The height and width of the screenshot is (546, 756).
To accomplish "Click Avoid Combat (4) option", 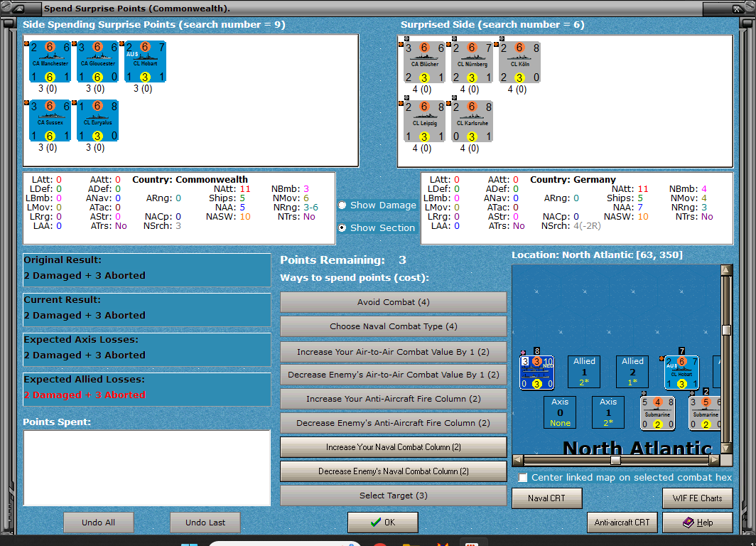I will pyautogui.click(x=394, y=302).
